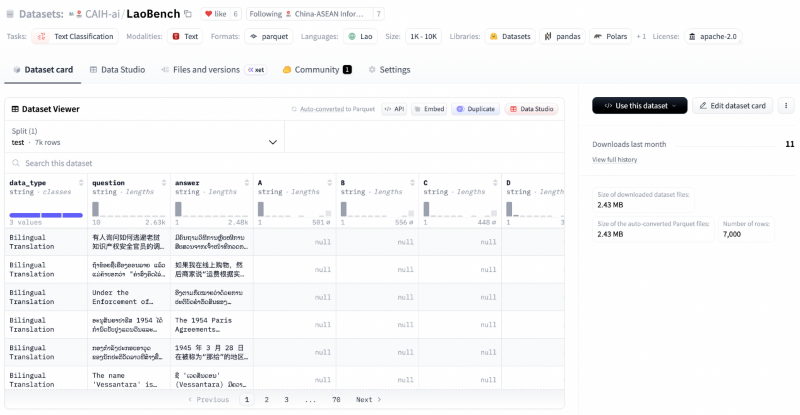Click the like heart button
Viewport: 800px width, 415px height.
pyautogui.click(x=216, y=14)
